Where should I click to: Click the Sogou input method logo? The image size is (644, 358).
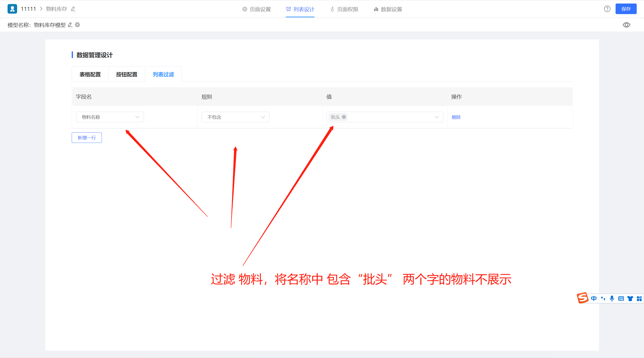pyautogui.click(x=583, y=298)
